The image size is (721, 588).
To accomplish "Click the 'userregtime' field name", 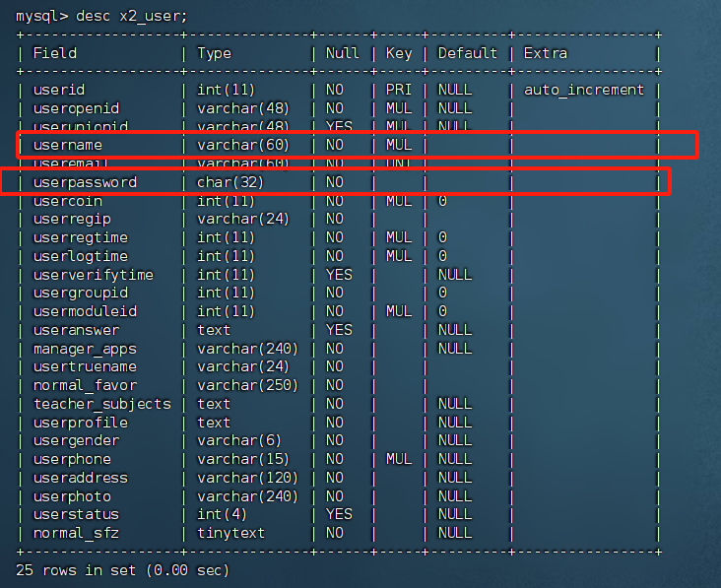I will pyautogui.click(x=81, y=237).
